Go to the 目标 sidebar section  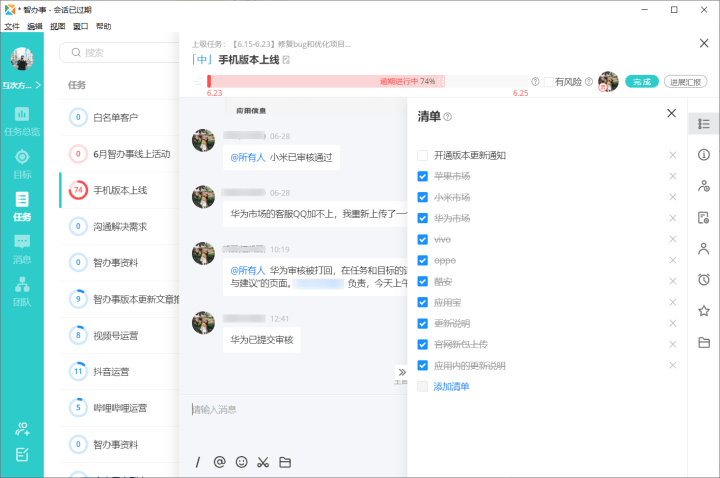(22, 162)
